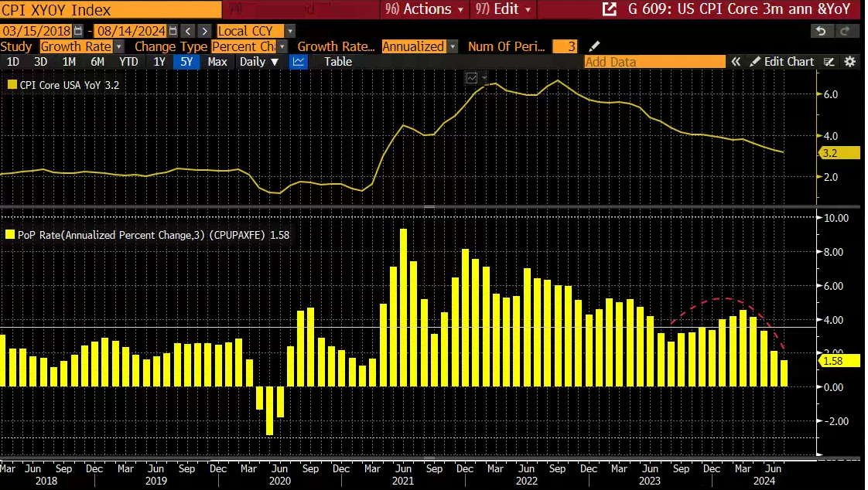Open the Actions menu
Image resolution: width=868 pixels, height=490 pixels.
pos(426,9)
